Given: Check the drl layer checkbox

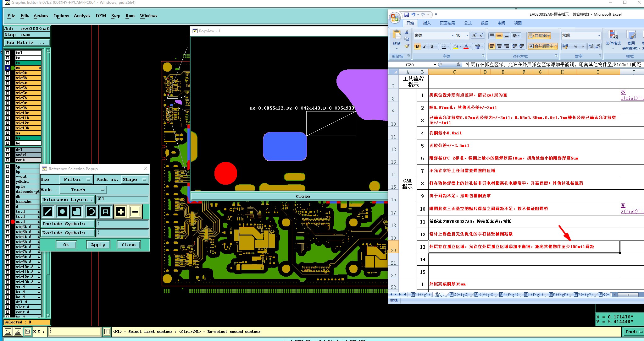Looking at the screenshot, I should [8, 150].
